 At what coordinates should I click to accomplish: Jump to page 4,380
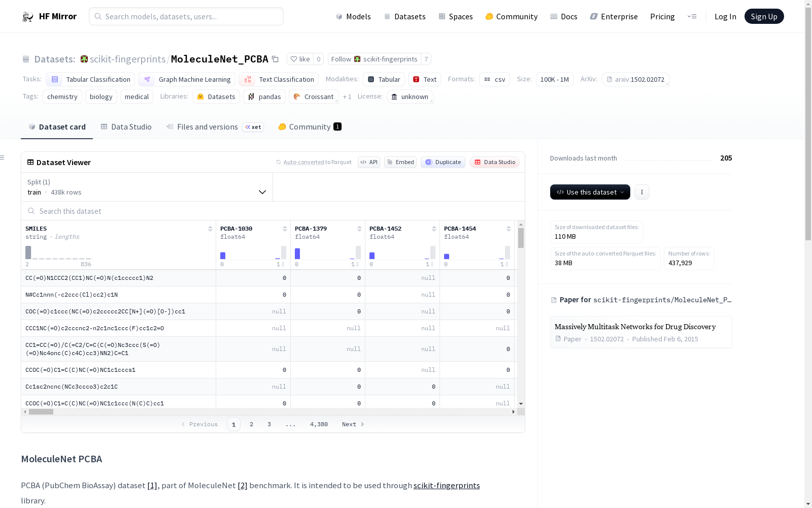pos(319,424)
